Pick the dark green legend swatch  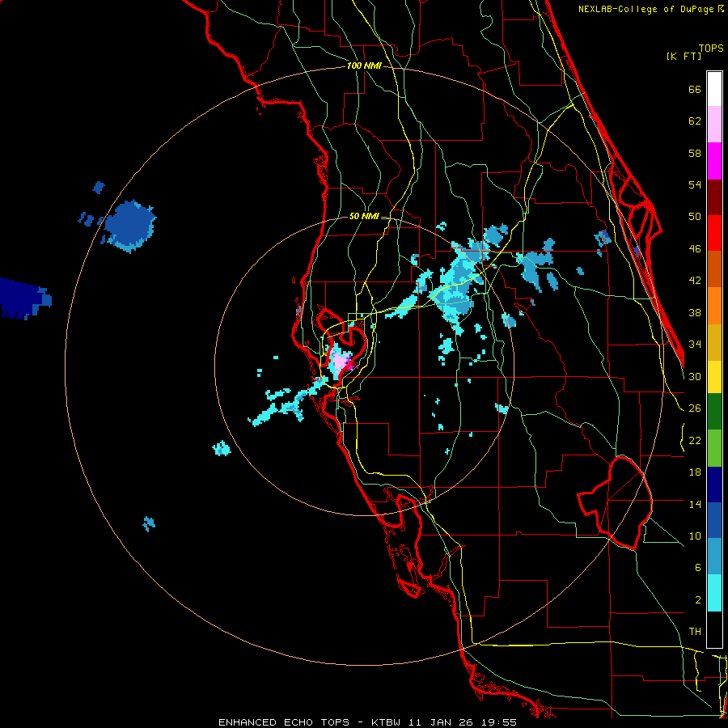(x=714, y=412)
